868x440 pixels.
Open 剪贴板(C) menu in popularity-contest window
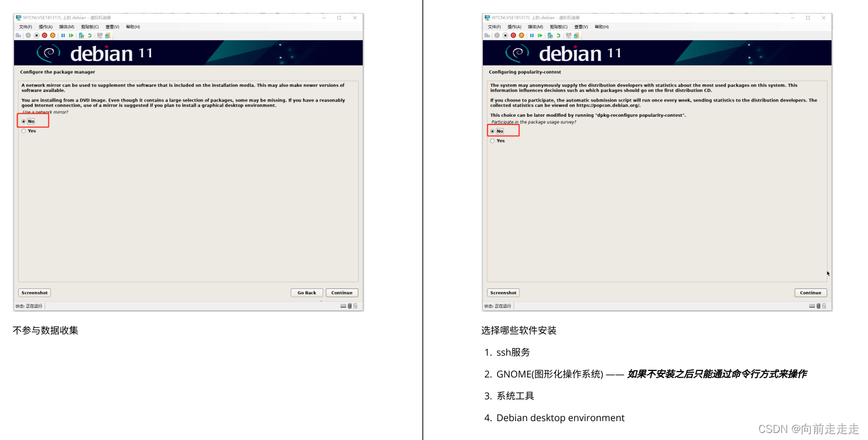pos(558,27)
